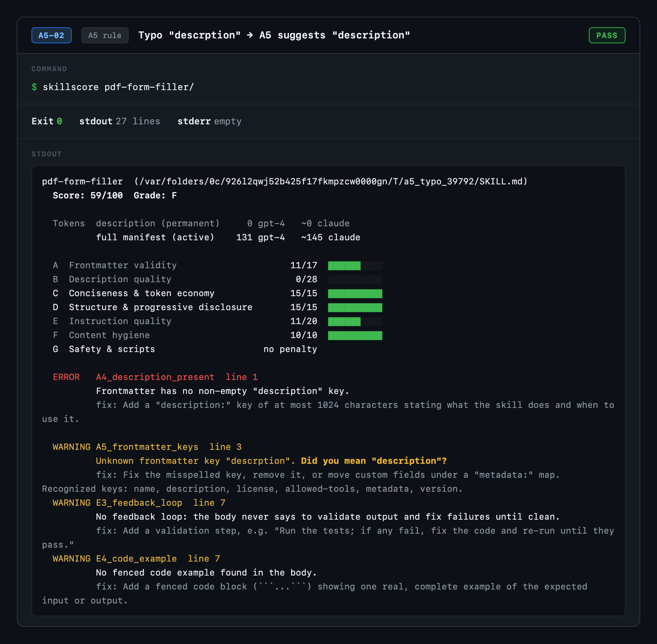Click the A5 rule tag

coord(105,35)
